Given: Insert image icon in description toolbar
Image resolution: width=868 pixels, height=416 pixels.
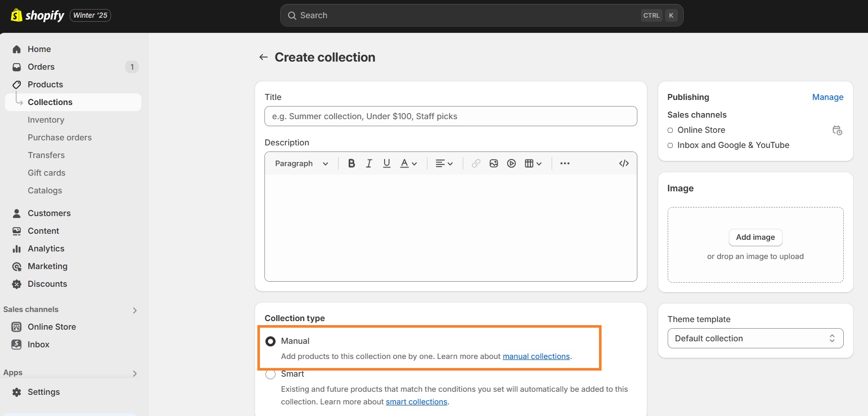Looking at the screenshot, I should [x=494, y=164].
